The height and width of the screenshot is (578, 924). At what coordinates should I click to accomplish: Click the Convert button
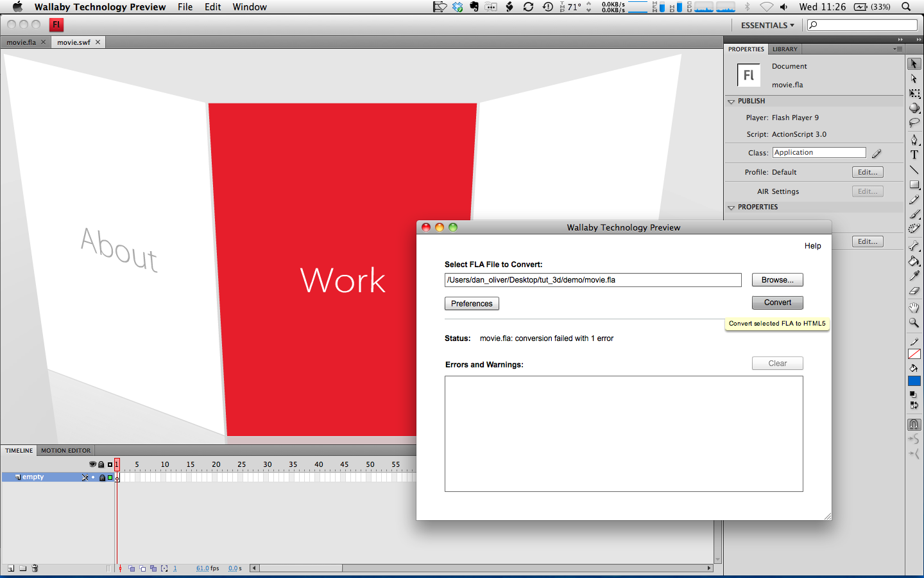click(778, 302)
